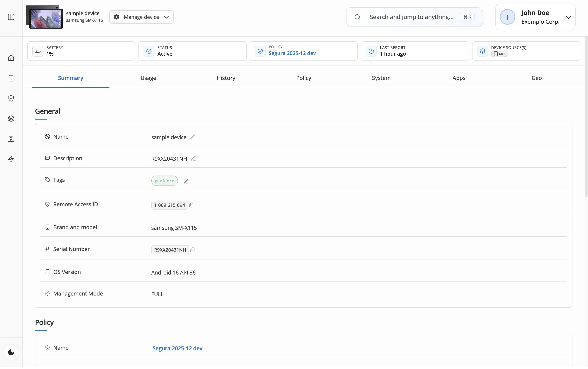Open the home icon in sidebar
Image resolution: width=588 pixels, height=369 pixels.
[x=11, y=58]
